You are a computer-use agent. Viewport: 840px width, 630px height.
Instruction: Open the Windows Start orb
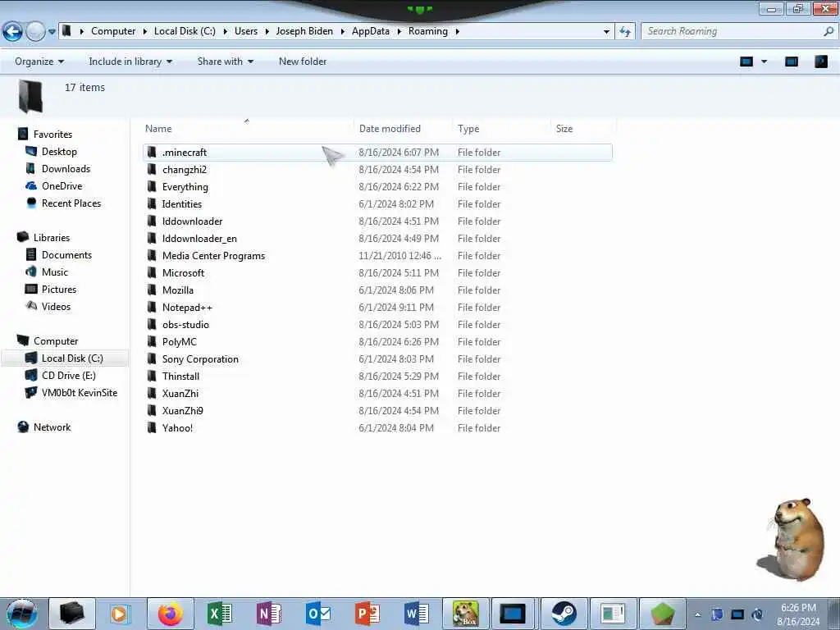pyautogui.click(x=21, y=614)
